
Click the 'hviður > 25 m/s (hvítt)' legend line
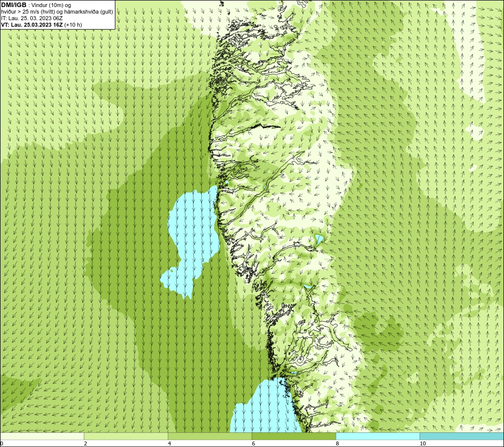pos(57,12)
